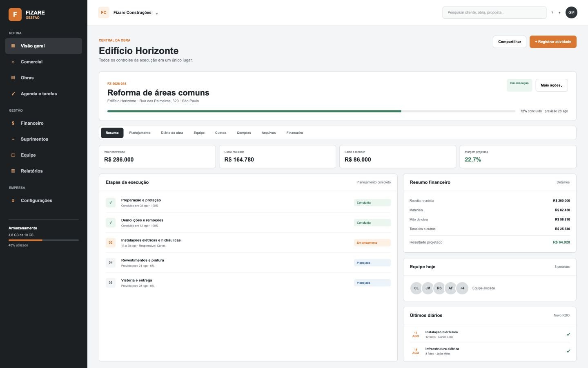Open help with the question mark icon
This screenshot has width=588, height=368.
tap(552, 13)
